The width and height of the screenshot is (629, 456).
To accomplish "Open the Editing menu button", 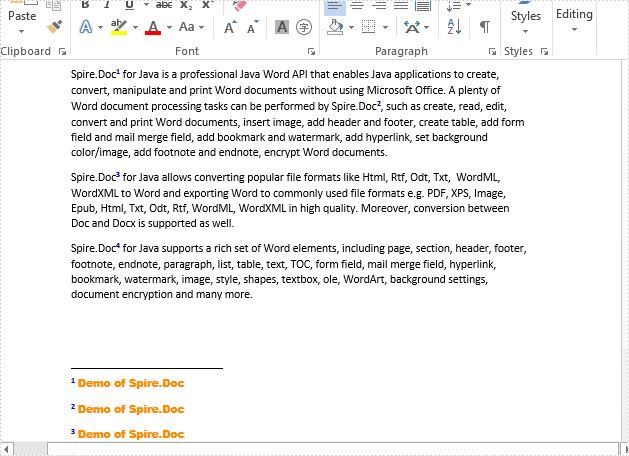I will click(574, 20).
